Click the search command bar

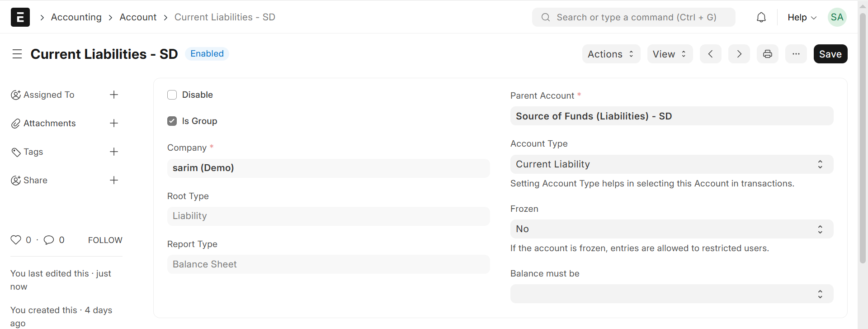(x=633, y=17)
